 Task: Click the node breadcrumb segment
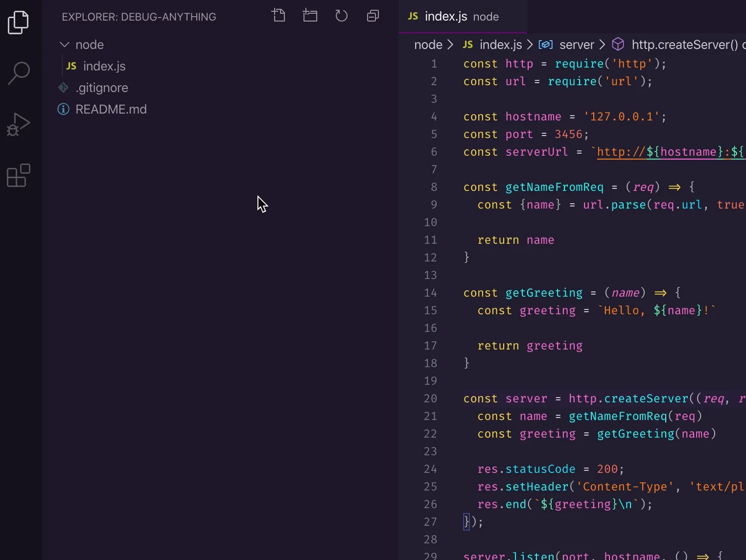point(428,45)
